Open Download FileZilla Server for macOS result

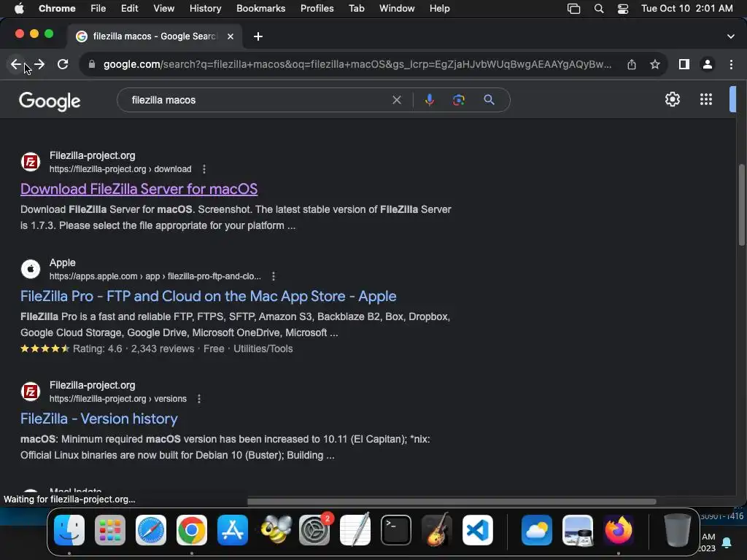click(x=139, y=189)
